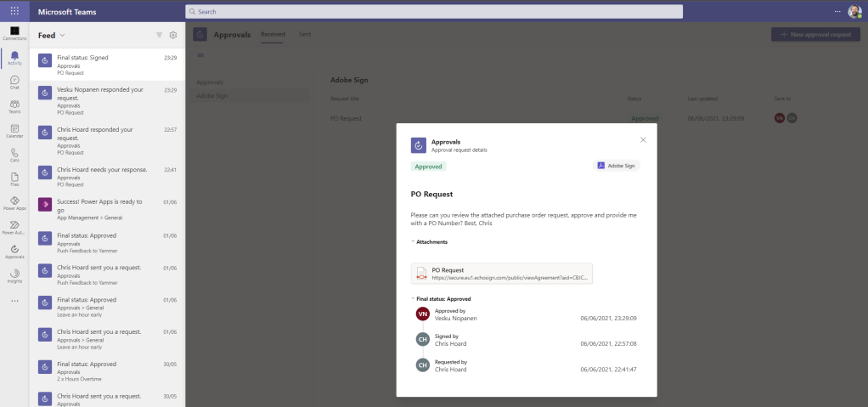Launch Power Apps from the sidebar

click(14, 202)
